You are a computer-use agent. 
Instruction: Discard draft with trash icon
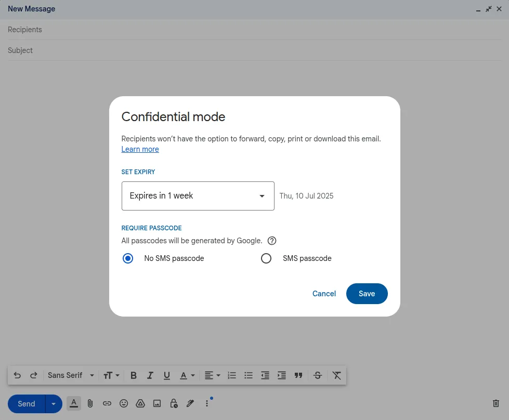click(x=496, y=403)
